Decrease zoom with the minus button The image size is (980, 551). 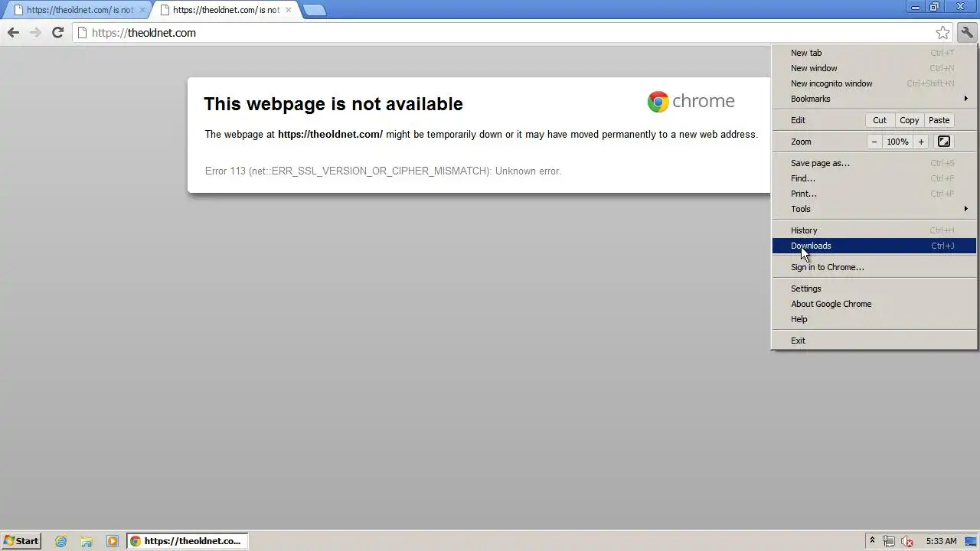874,142
